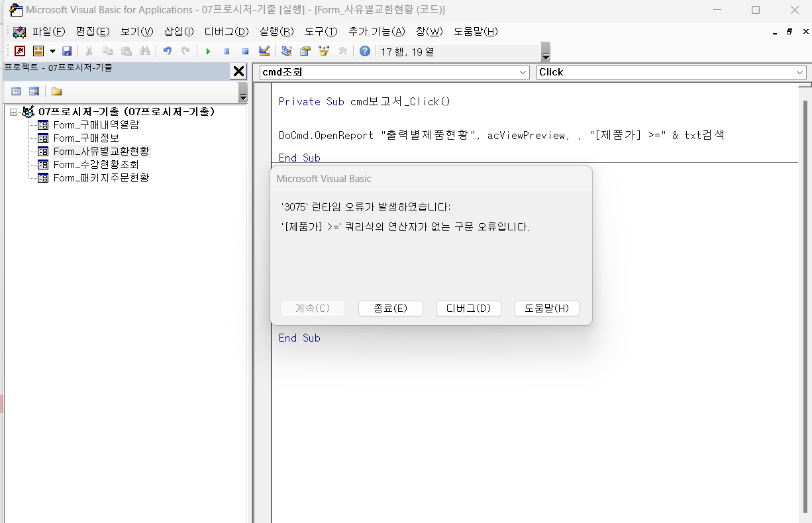The image size is (812, 523).
Task: Toggle Design Mode icon in the toolbar
Action: tap(264, 51)
